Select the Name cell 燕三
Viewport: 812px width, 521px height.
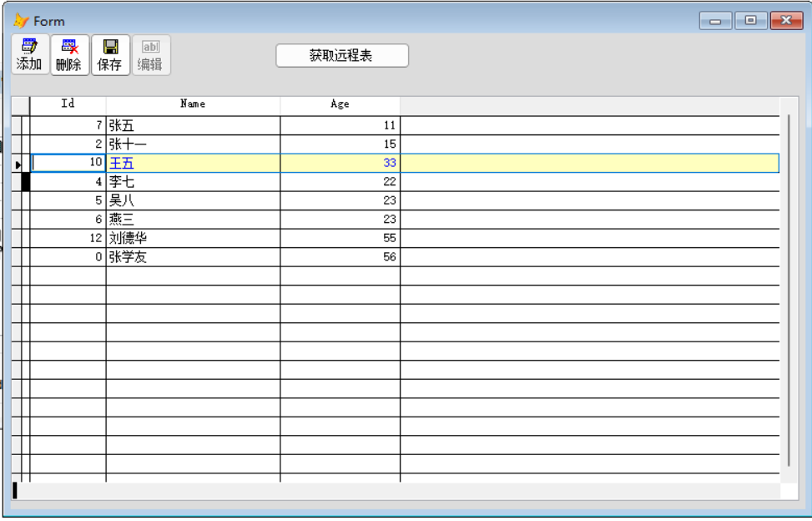click(193, 219)
